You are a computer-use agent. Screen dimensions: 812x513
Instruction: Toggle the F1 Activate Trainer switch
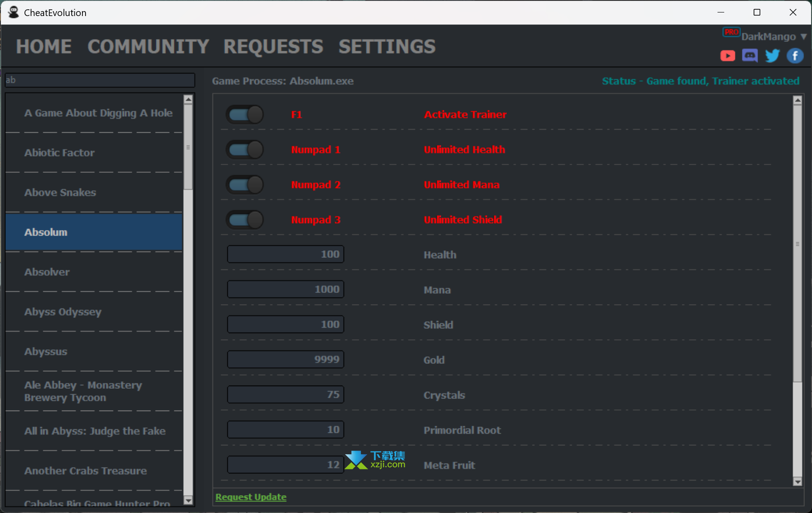tap(245, 114)
